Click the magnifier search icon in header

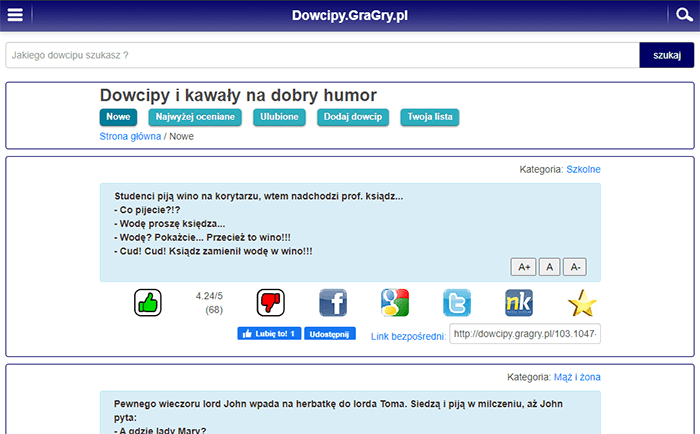(684, 14)
